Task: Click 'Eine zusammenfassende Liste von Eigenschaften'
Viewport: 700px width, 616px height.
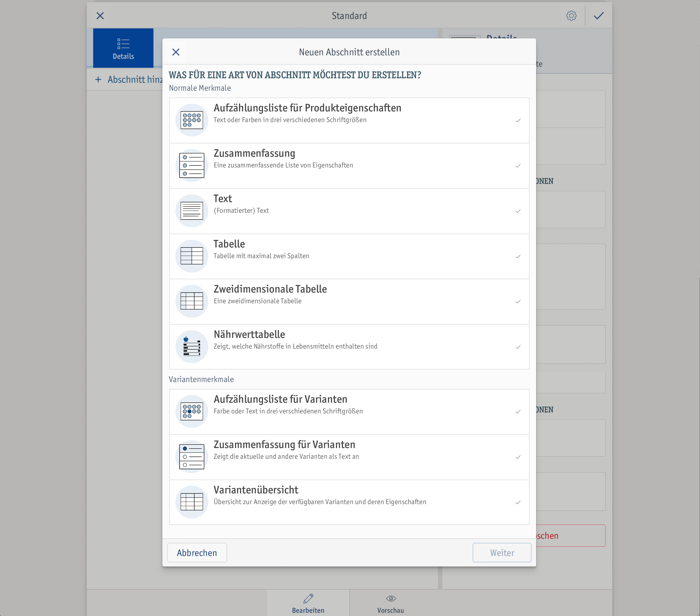Action: (283, 165)
